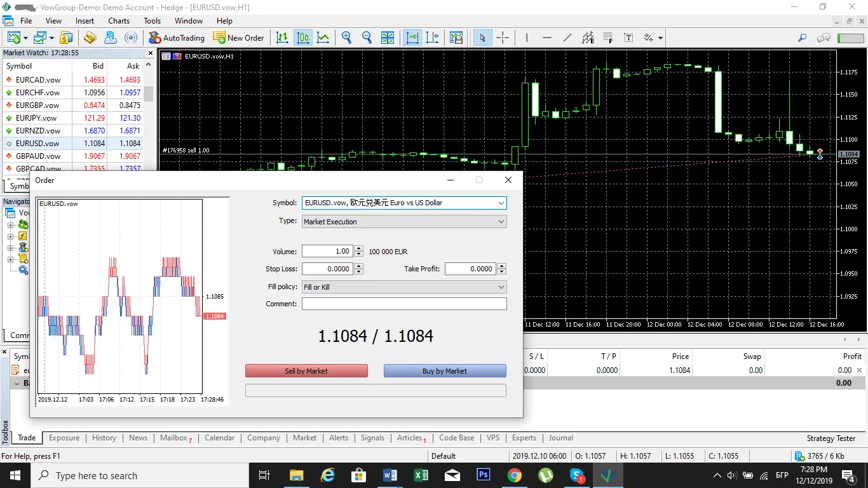Switch to the History tab in Toolbox

(x=104, y=438)
